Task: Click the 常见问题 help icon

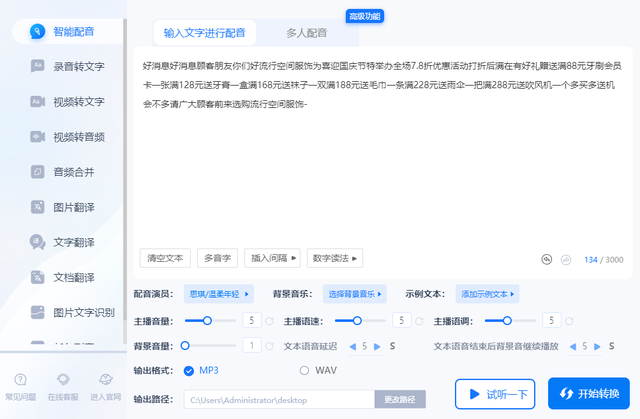Action: click(20, 380)
